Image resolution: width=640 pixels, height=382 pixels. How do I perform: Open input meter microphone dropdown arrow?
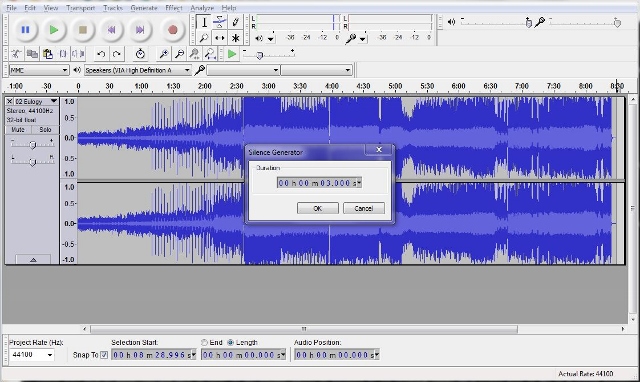[x=362, y=39]
